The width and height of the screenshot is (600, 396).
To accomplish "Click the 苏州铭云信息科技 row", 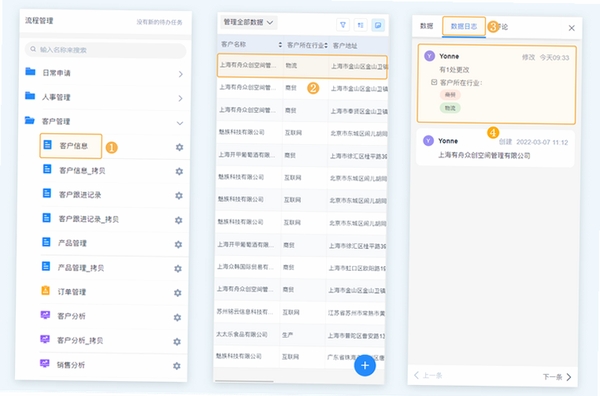I will tap(300, 313).
